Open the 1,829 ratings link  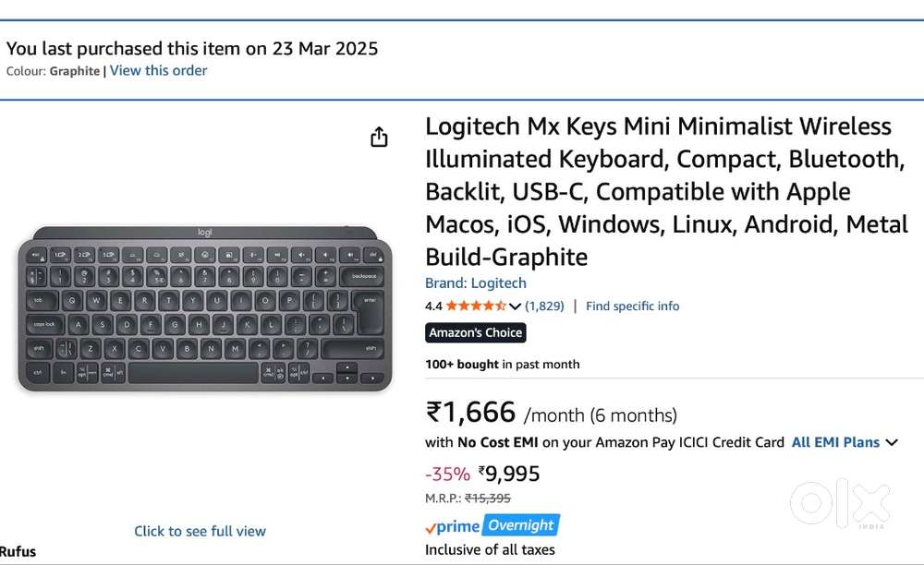pyautogui.click(x=544, y=306)
